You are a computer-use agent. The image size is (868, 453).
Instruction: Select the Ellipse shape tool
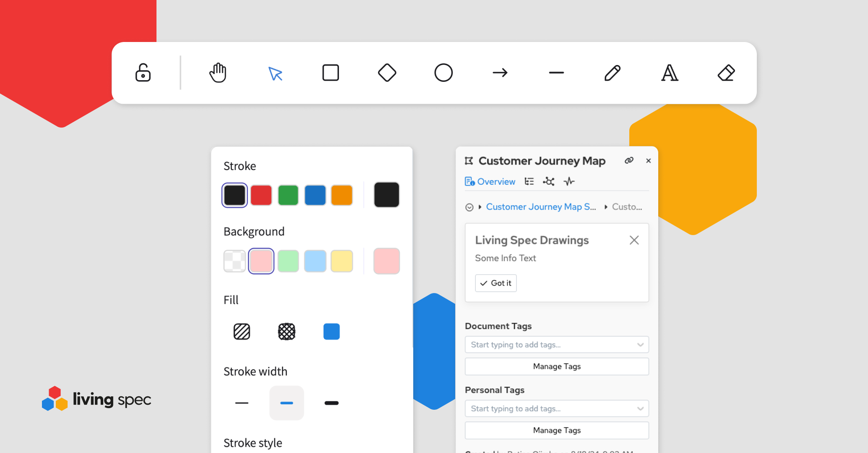coord(443,73)
